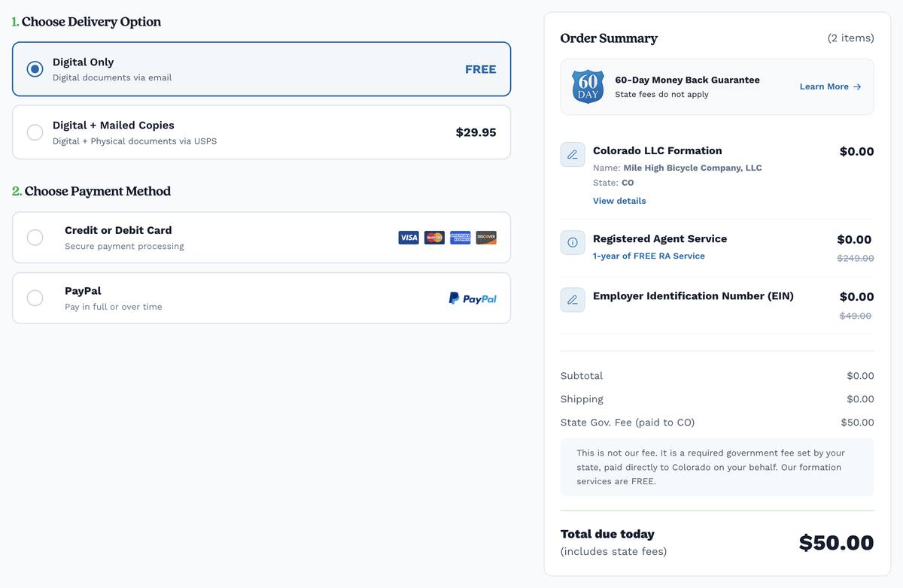Open View details for Colorado LLC Formation

pos(619,201)
